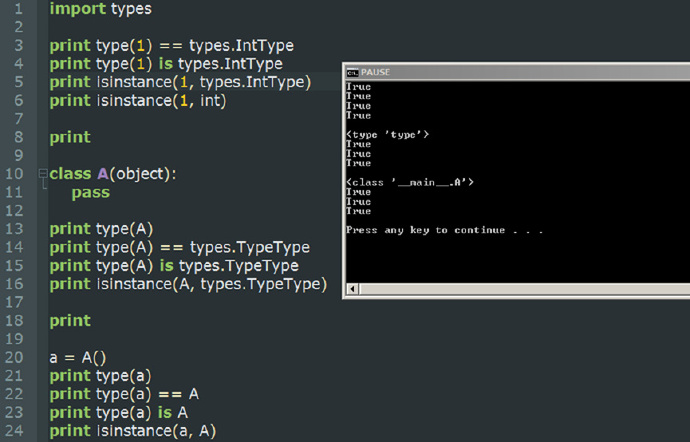690x442 pixels.
Task: Click line number 20 in the gutter
Action: click(14, 357)
